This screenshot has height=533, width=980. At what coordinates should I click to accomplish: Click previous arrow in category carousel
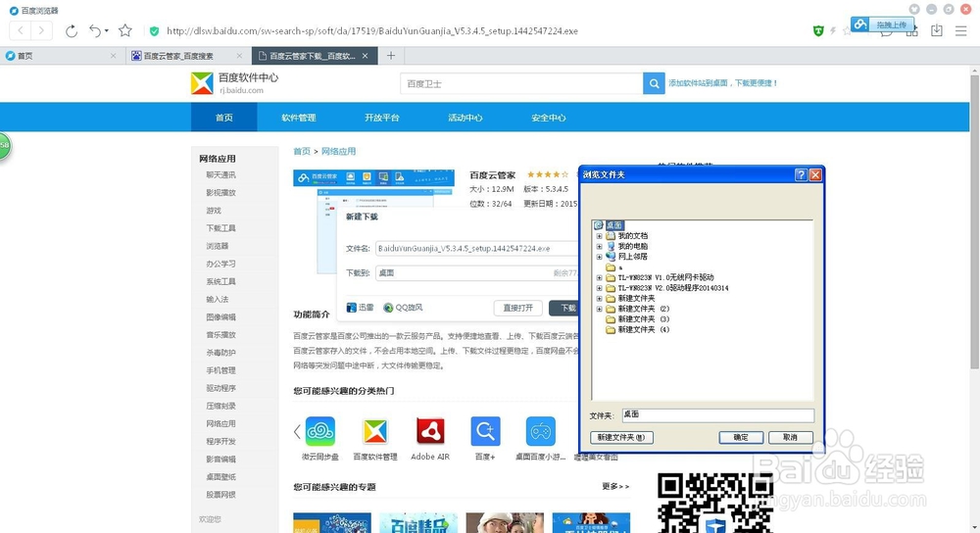click(297, 431)
